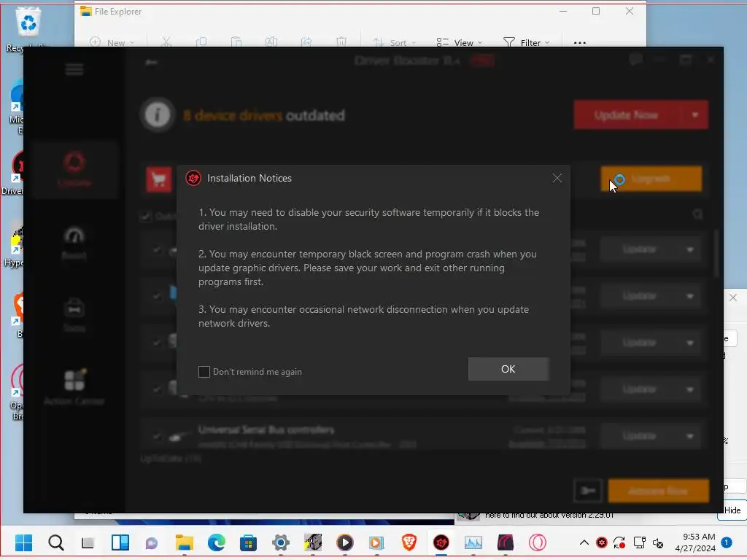This screenshot has width=747, height=560.
Task: Open Widgets from the taskbar
Action: click(x=120, y=542)
